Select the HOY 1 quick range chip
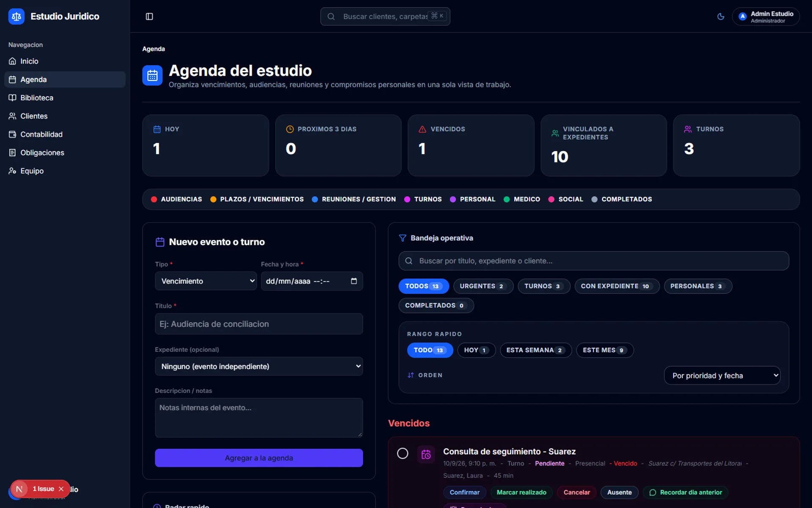Image resolution: width=812 pixels, height=508 pixels. [477, 350]
